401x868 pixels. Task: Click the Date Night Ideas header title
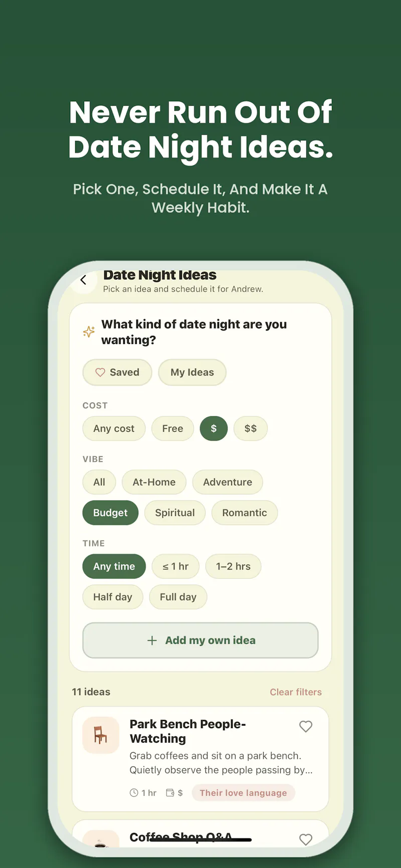[160, 275]
